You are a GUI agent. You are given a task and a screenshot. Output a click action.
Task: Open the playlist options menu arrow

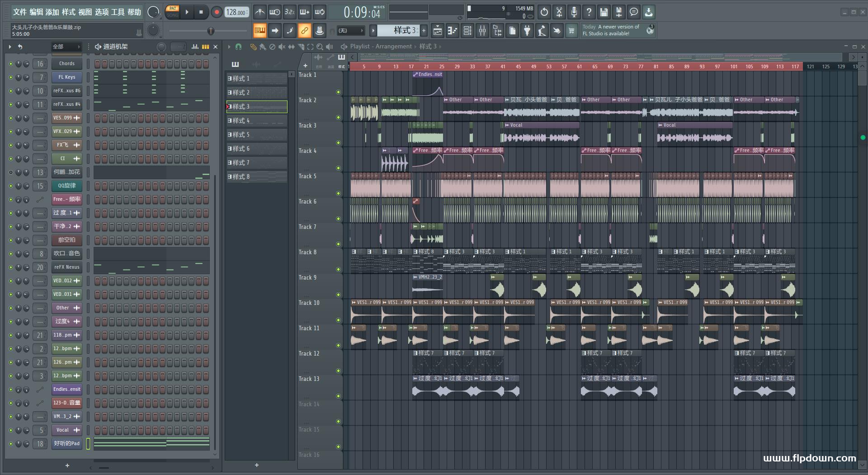click(x=229, y=47)
